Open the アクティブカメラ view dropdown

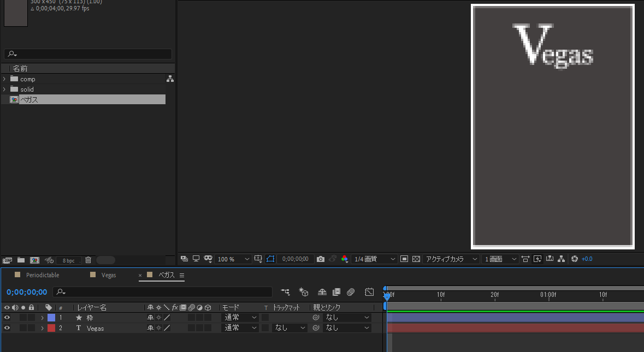(451, 259)
